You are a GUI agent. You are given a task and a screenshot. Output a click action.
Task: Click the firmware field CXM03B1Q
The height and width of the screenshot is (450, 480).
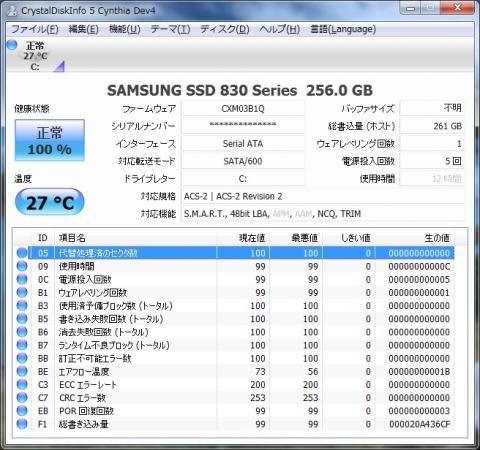click(243, 109)
